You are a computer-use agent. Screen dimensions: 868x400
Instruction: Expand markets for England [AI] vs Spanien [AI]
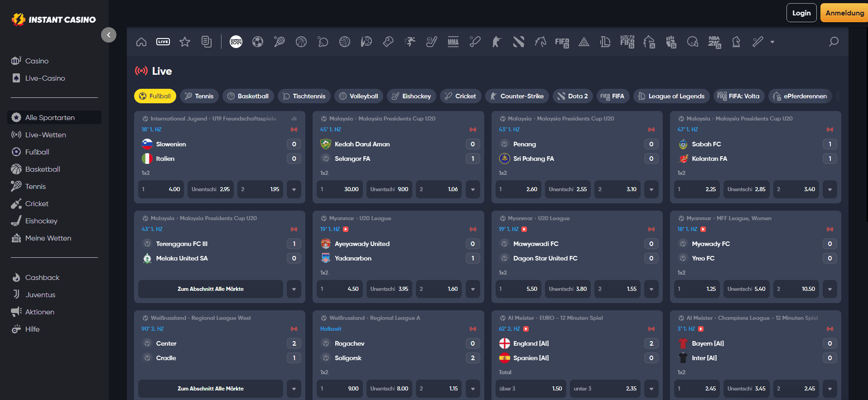click(x=651, y=389)
